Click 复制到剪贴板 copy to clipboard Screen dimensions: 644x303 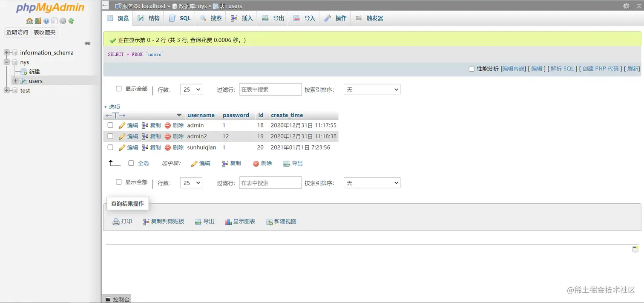[164, 222]
